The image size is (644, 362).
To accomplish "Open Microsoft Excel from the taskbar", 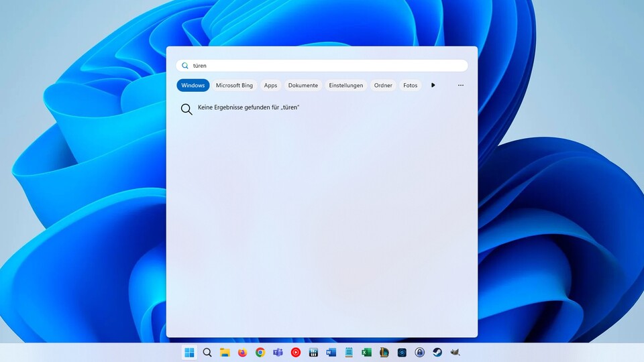I will (366, 353).
